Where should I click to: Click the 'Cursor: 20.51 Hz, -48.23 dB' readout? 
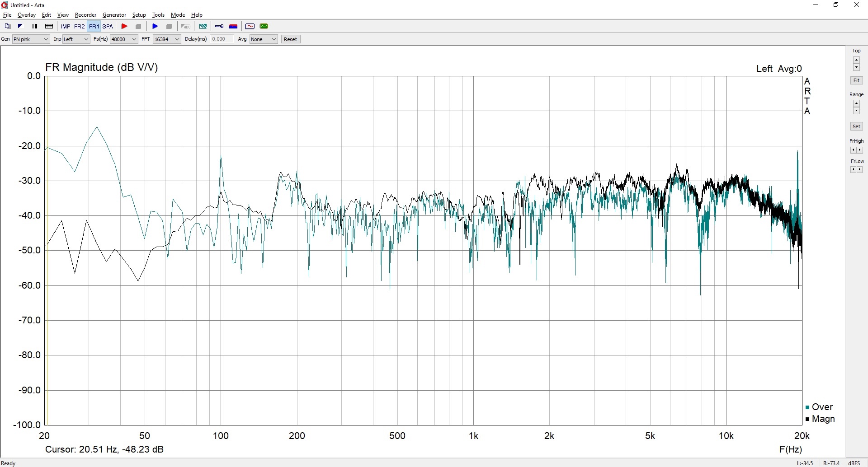(x=104, y=449)
